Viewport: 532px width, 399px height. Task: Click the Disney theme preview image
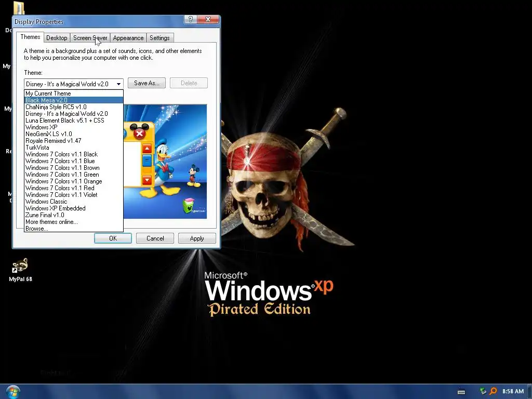tap(165, 162)
